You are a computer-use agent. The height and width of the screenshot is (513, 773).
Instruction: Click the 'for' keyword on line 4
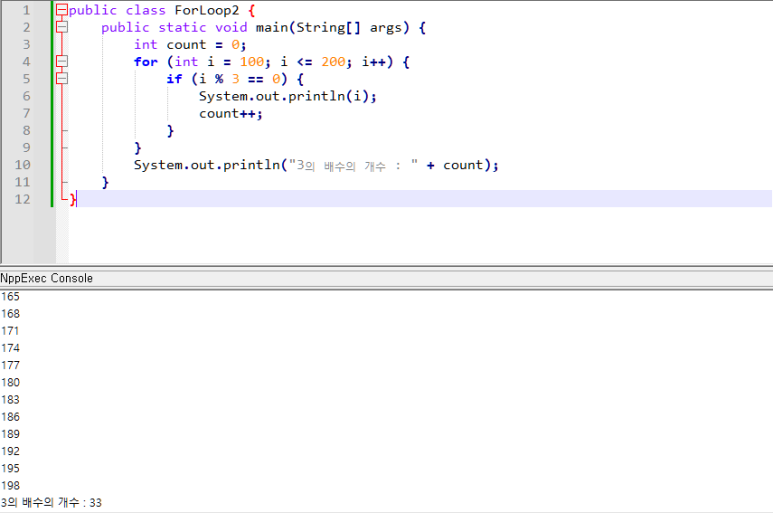146,62
